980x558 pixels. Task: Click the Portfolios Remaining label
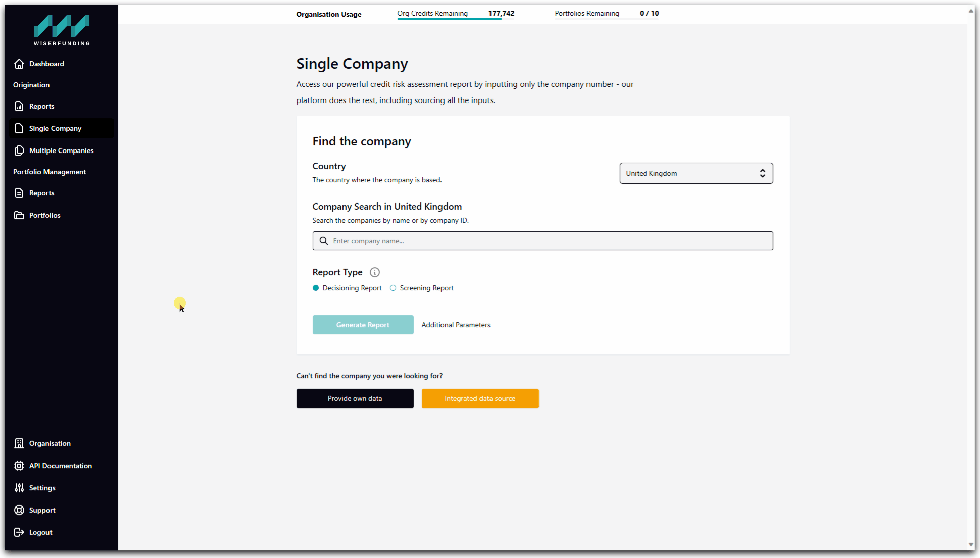click(x=587, y=13)
